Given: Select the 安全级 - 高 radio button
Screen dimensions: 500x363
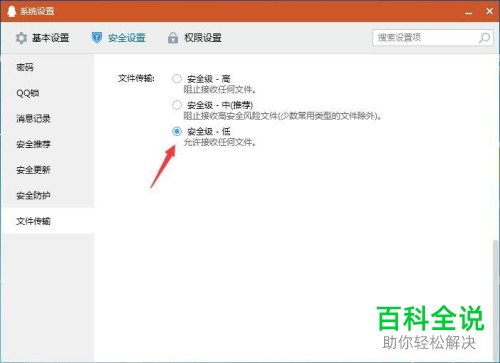Looking at the screenshot, I should point(177,79).
